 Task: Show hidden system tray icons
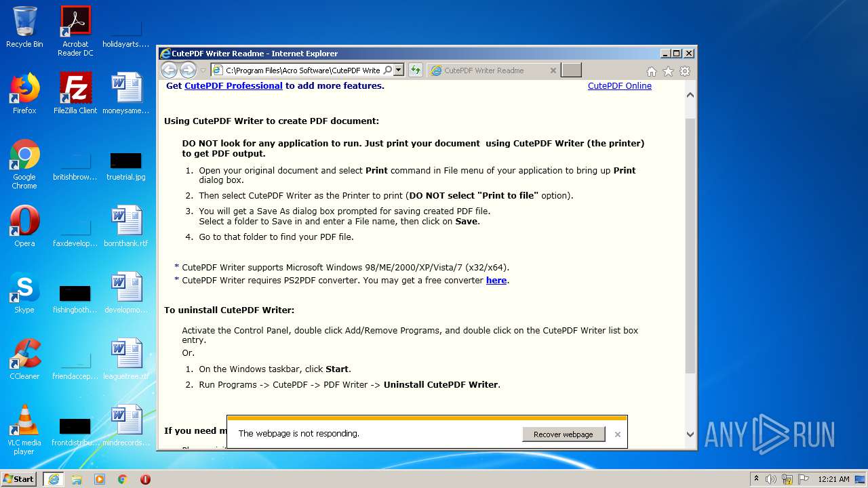point(757,479)
